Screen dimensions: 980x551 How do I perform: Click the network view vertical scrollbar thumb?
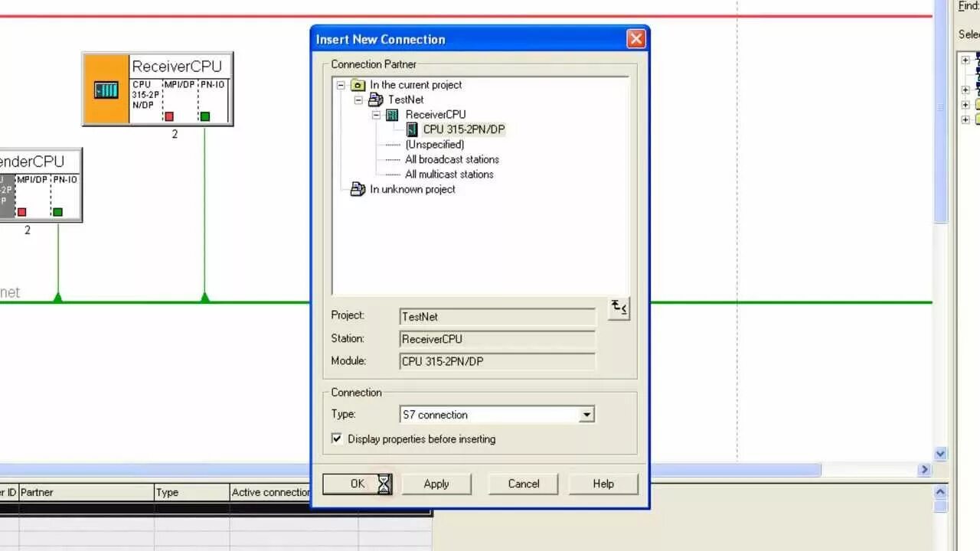click(x=941, y=113)
